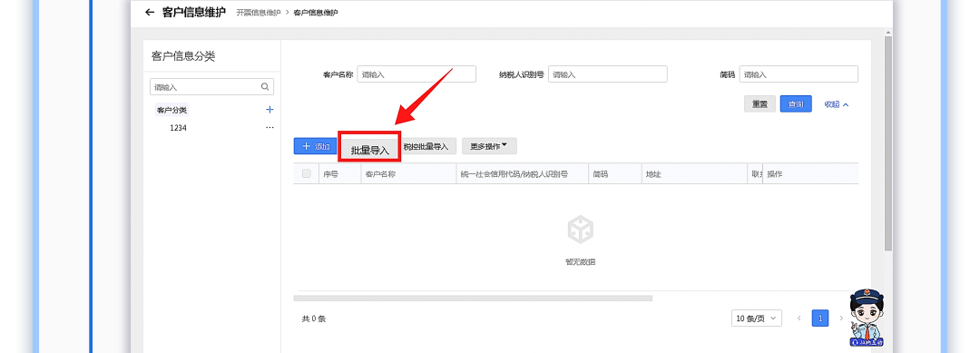Add a new customer category with plus icon
The image size is (980, 353).
tap(269, 110)
